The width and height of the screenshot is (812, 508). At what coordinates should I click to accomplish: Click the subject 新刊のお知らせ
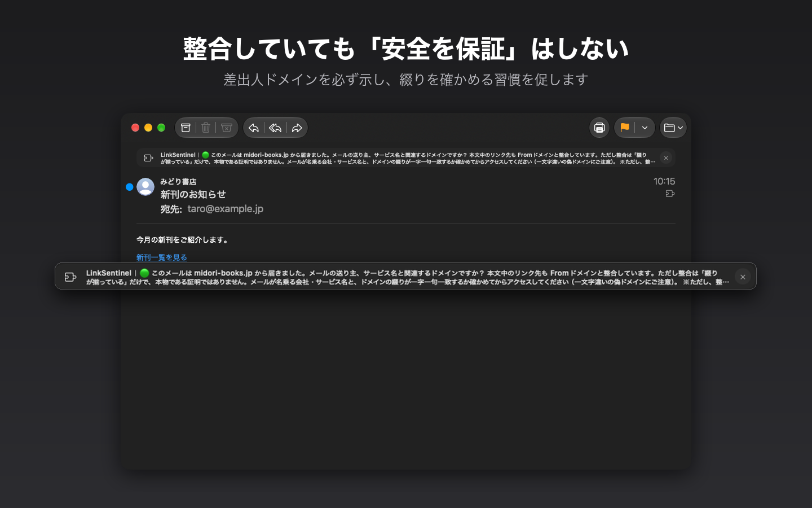pos(193,194)
